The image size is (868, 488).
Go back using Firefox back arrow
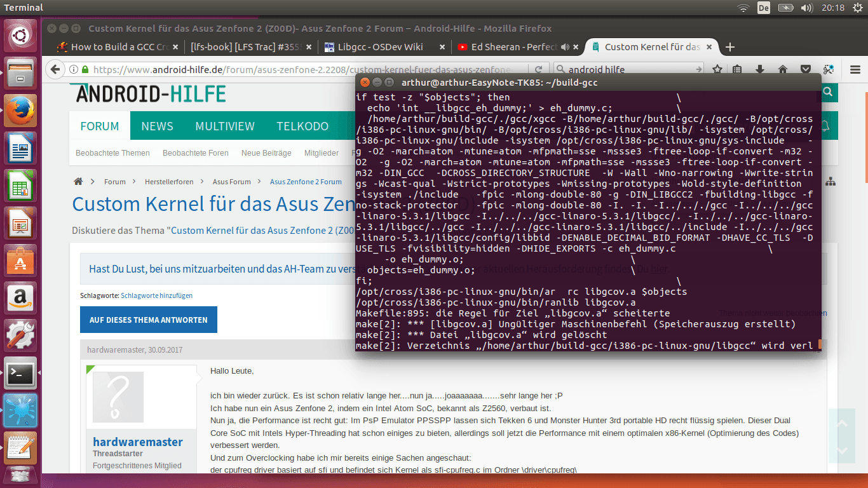pyautogui.click(x=55, y=69)
